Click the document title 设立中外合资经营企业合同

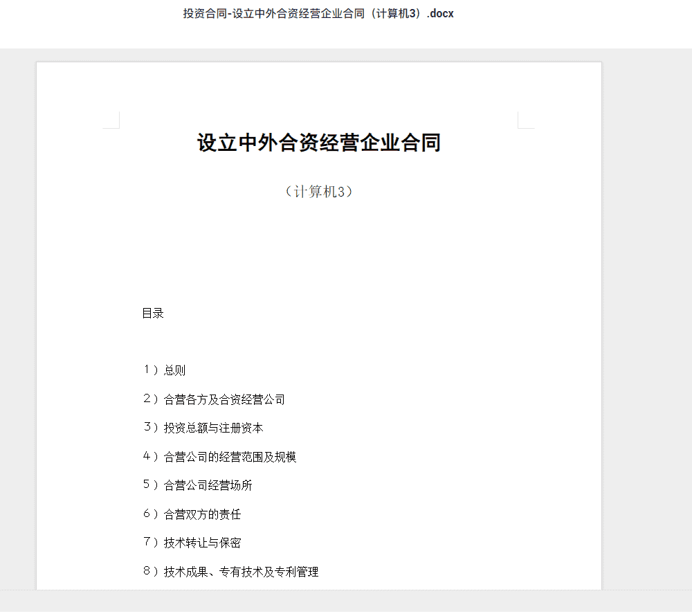pyautogui.click(x=318, y=143)
